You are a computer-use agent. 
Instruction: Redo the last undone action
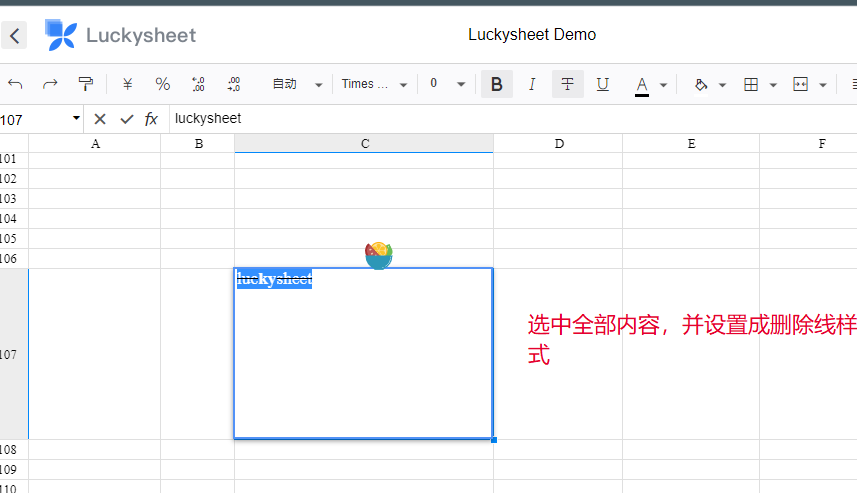(x=50, y=84)
